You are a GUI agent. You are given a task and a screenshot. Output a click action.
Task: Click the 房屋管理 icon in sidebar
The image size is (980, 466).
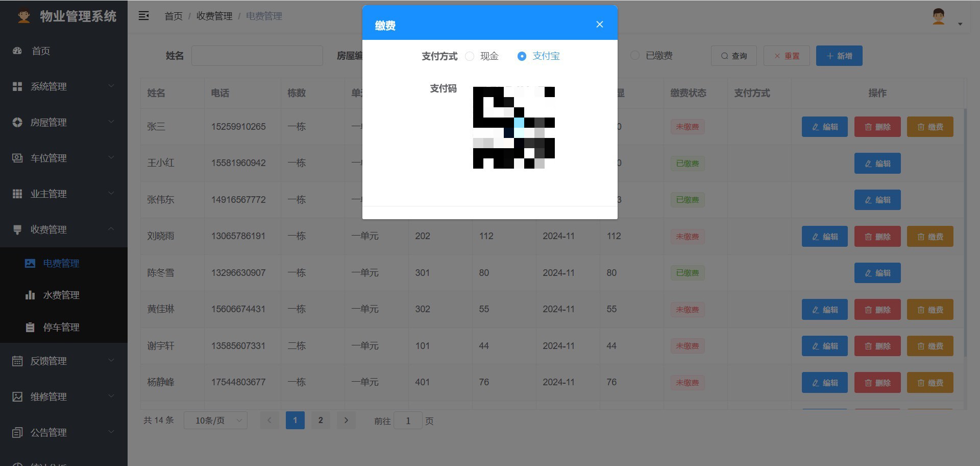17,122
